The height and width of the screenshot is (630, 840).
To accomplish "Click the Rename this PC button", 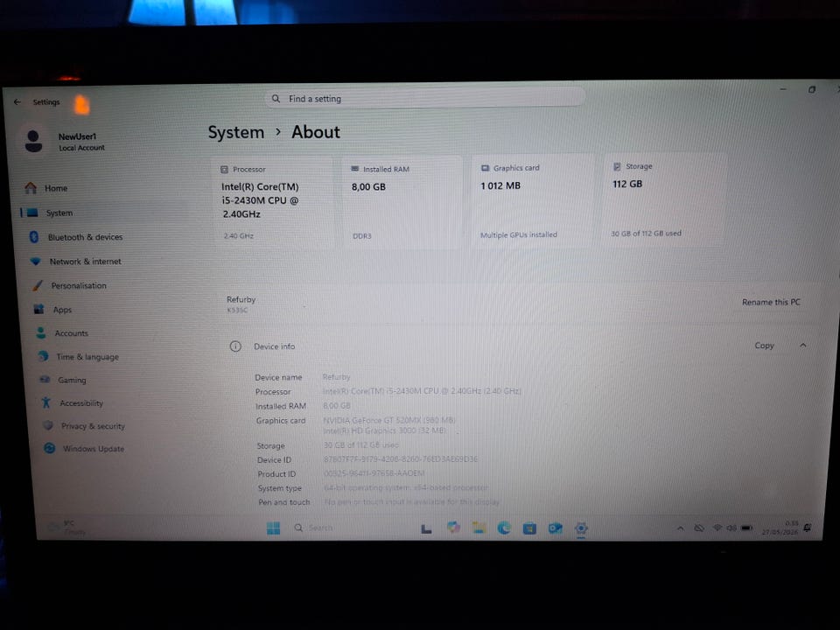I will (771, 302).
